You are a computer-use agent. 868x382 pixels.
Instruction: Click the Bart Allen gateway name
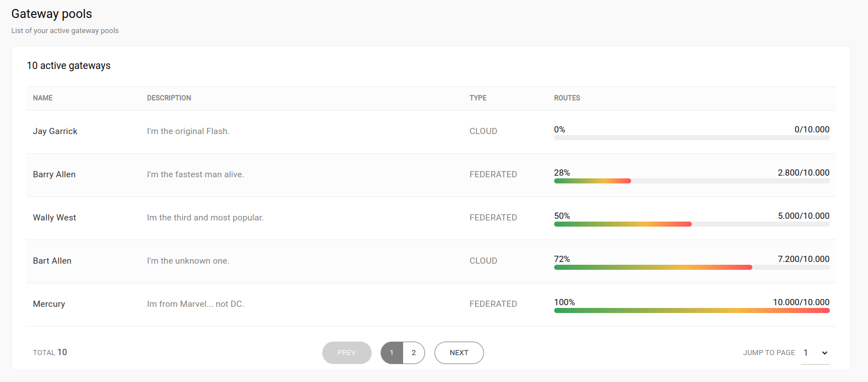tap(52, 261)
